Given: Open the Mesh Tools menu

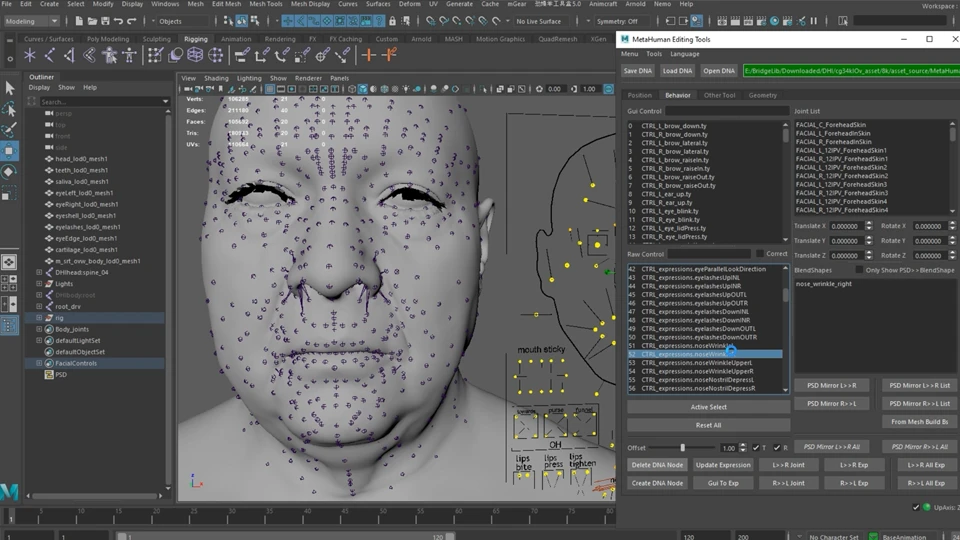Looking at the screenshot, I should click(x=265, y=4).
